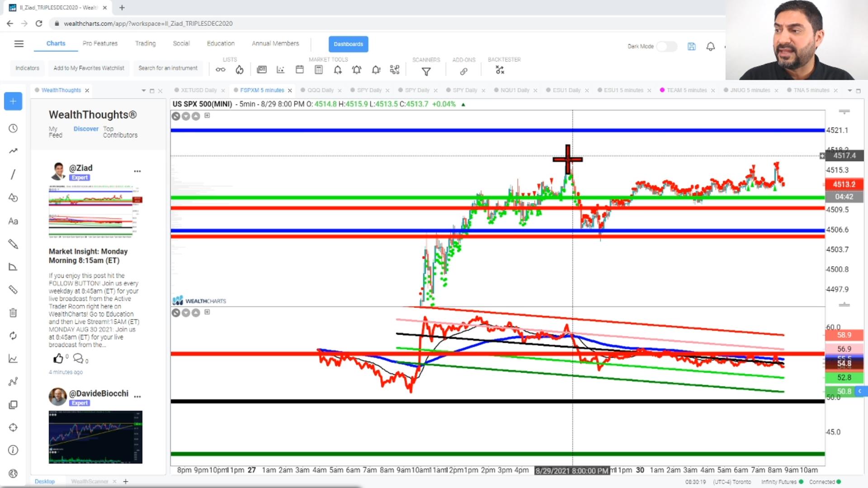Select the My Feed link
The height and width of the screenshot is (488, 868).
[x=55, y=132]
